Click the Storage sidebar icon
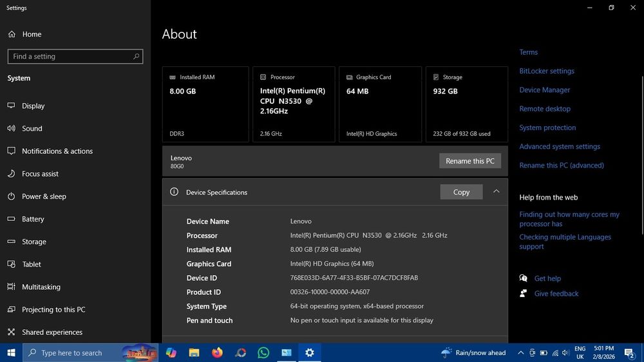This screenshot has width=644, height=362. click(11, 241)
